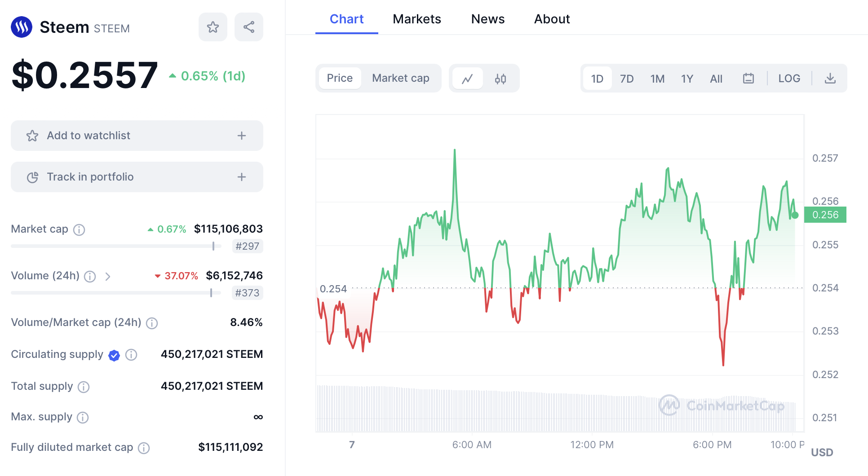Screen dimensions: 868x476
Task: Switch to candlestick chart icon
Action: [x=500, y=79]
